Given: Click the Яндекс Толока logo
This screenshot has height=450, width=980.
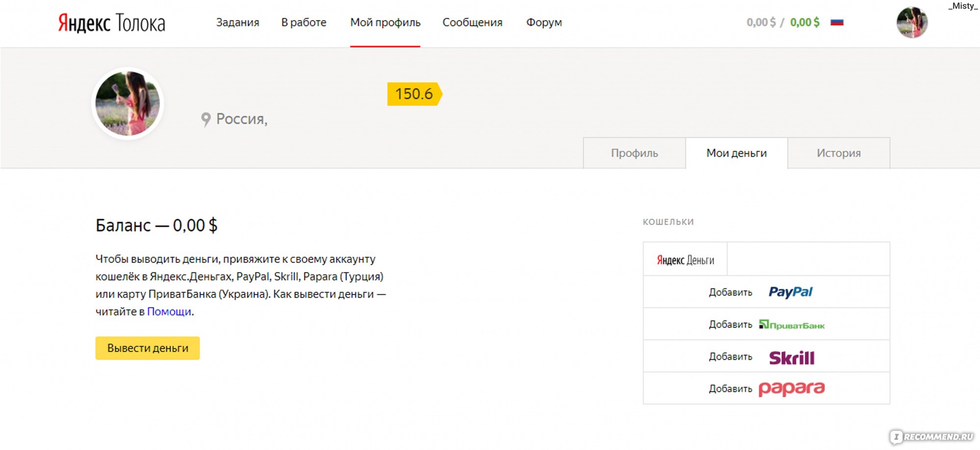Looking at the screenshot, I should click(x=112, y=23).
